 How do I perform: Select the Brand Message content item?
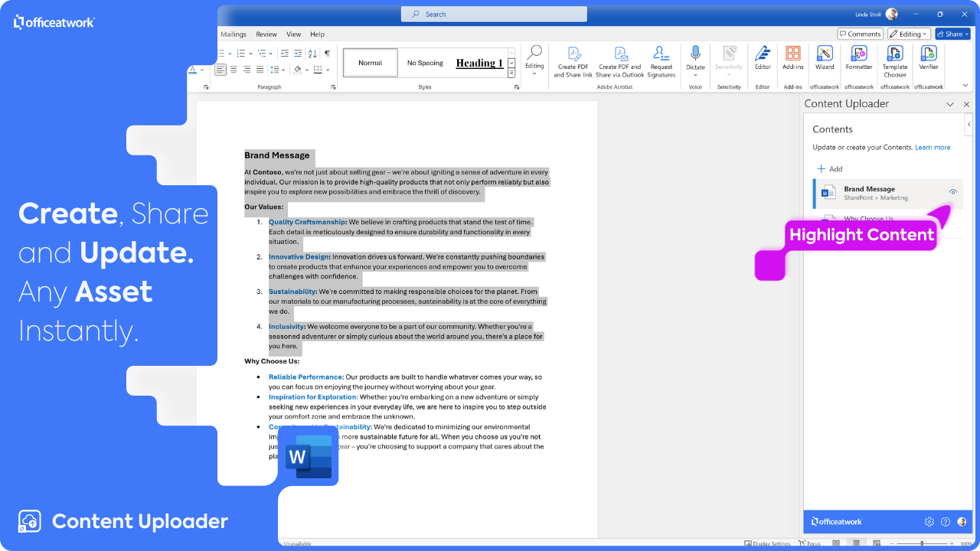click(887, 193)
